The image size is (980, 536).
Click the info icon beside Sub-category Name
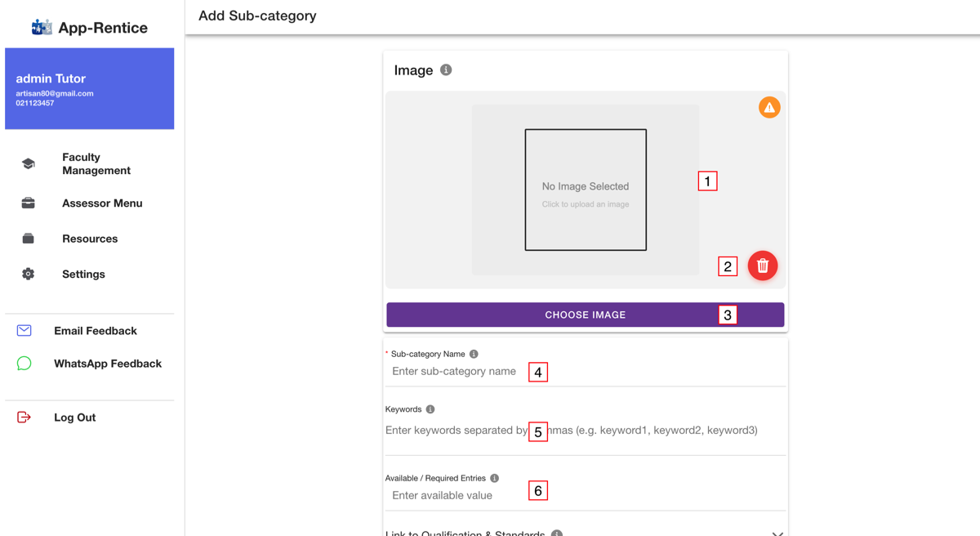[474, 355]
